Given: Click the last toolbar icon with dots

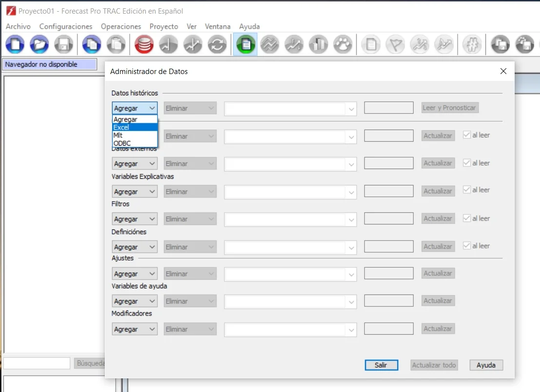Looking at the screenshot, I should coord(524,44).
